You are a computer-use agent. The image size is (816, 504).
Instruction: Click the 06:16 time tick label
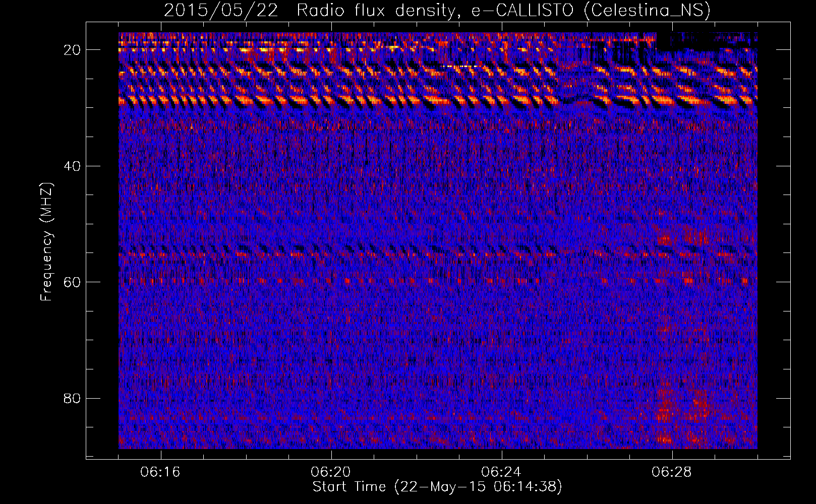[160, 472]
